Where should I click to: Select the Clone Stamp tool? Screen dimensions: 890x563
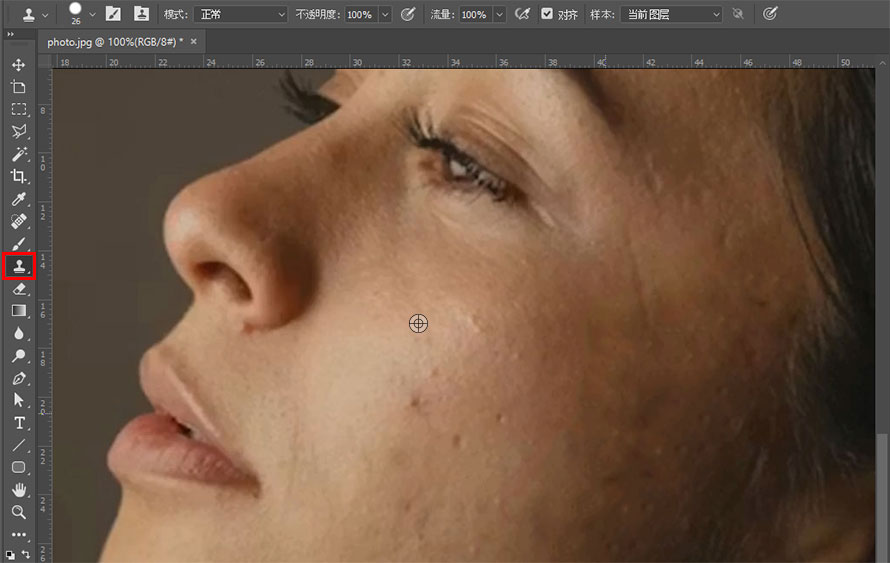click(19, 266)
